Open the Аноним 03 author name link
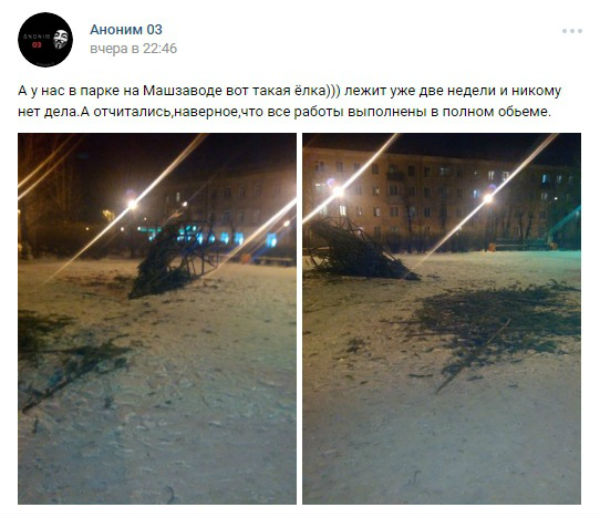The image size is (600, 518). (126, 29)
